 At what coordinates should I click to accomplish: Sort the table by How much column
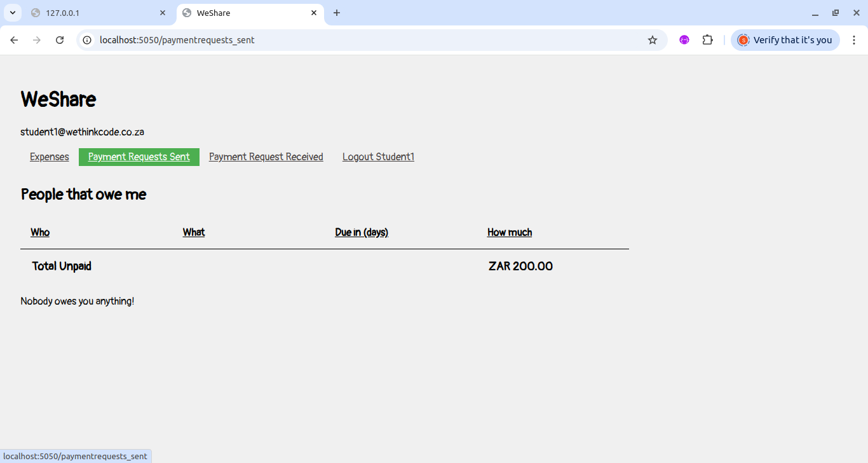(x=509, y=232)
